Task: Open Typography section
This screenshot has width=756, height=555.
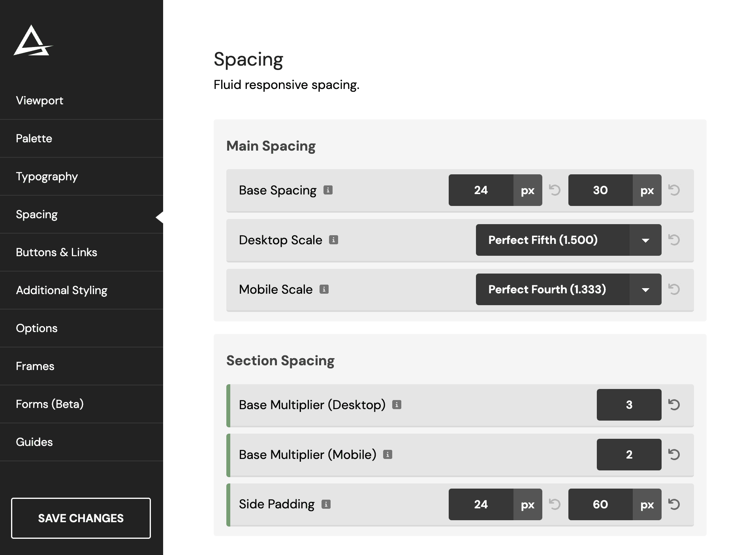Action: click(x=81, y=176)
